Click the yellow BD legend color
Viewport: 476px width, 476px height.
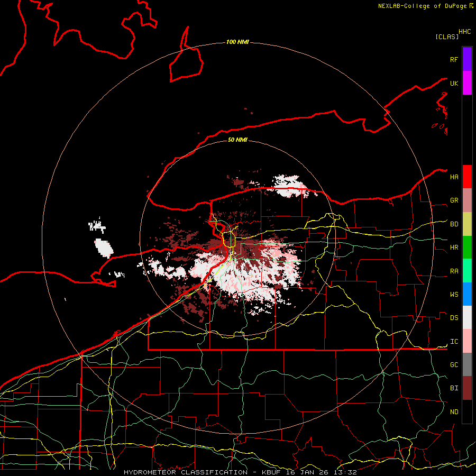tap(467, 224)
